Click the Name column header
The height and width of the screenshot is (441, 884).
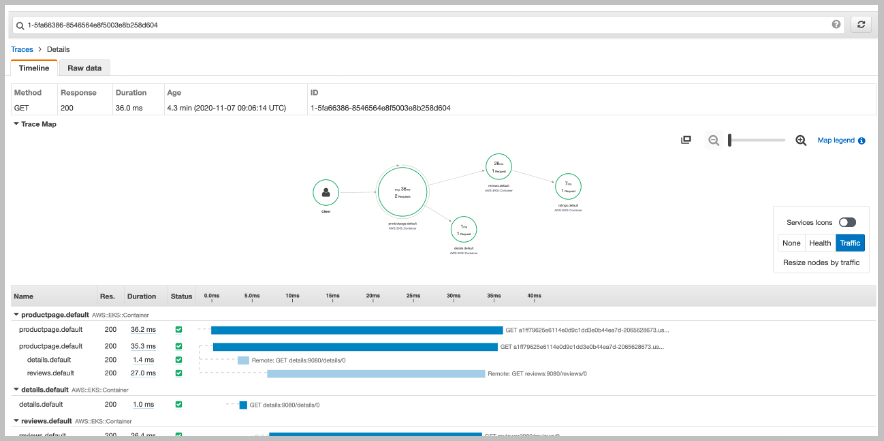24,296
